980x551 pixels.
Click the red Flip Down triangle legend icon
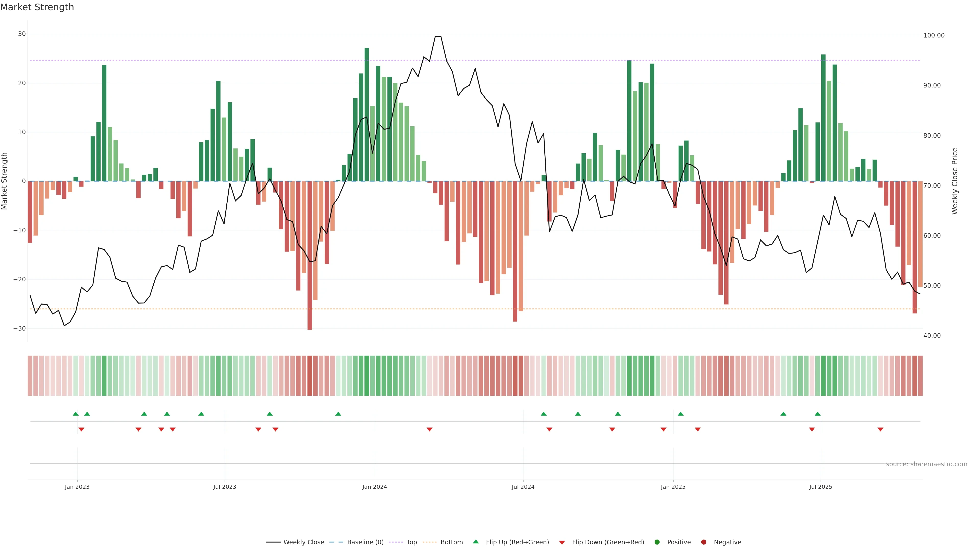[562, 543]
